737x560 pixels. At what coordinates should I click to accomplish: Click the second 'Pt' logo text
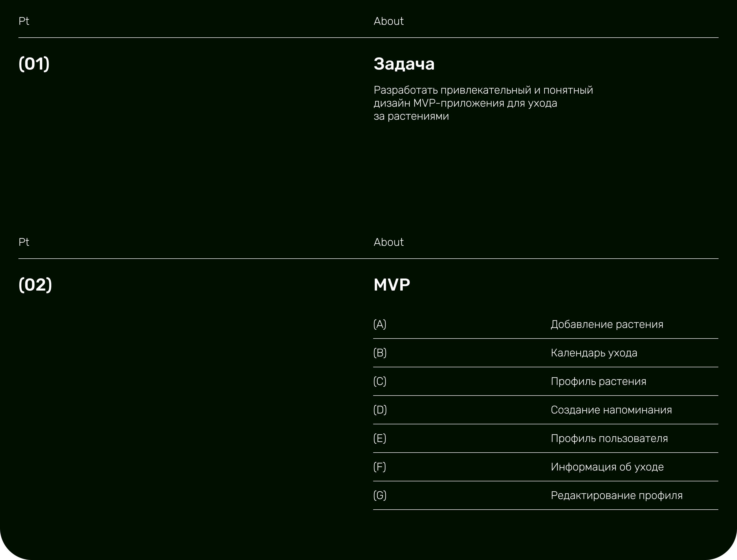pyautogui.click(x=24, y=242)
